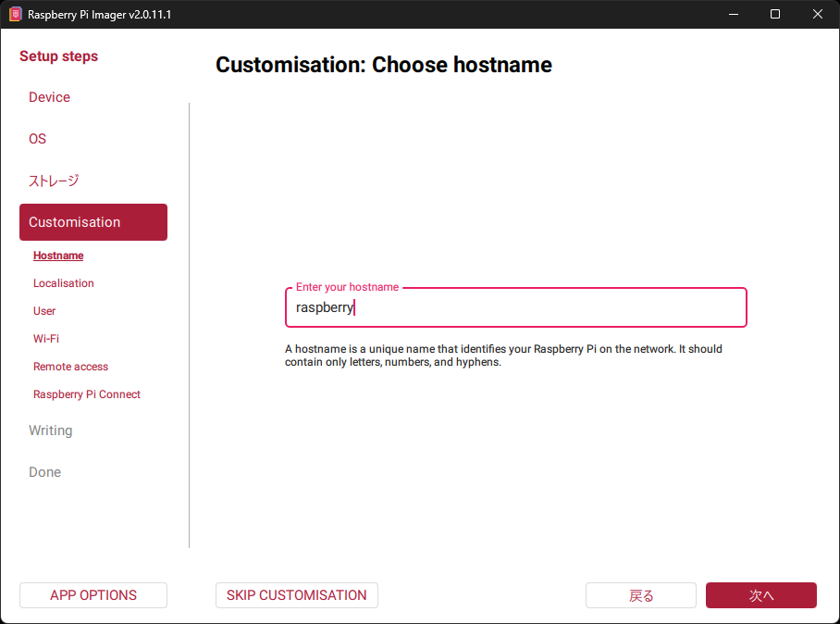Click the Raspberry Pi Imager app icon
This screenshot has height=624, width=840.
16,14
